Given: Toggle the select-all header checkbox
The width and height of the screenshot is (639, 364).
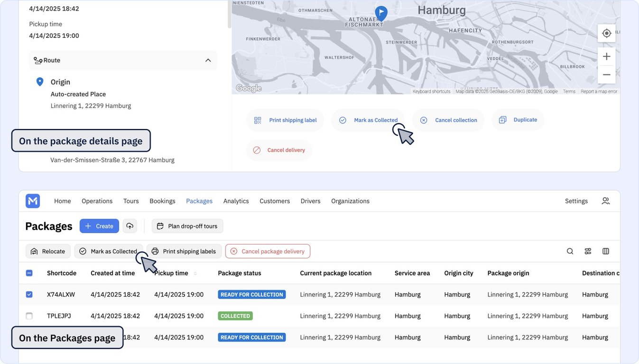Looking at the screenshot, I should (x=29, y=273).
